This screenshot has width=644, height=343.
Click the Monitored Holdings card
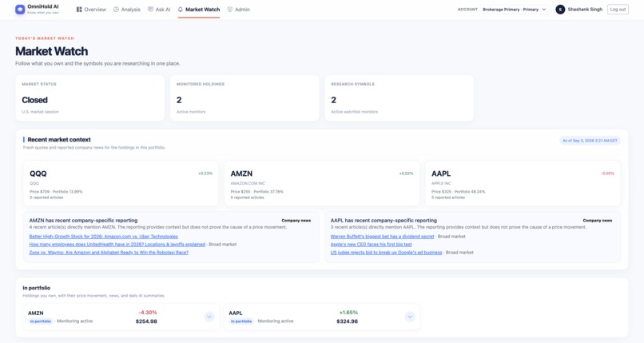click(244, 98)
